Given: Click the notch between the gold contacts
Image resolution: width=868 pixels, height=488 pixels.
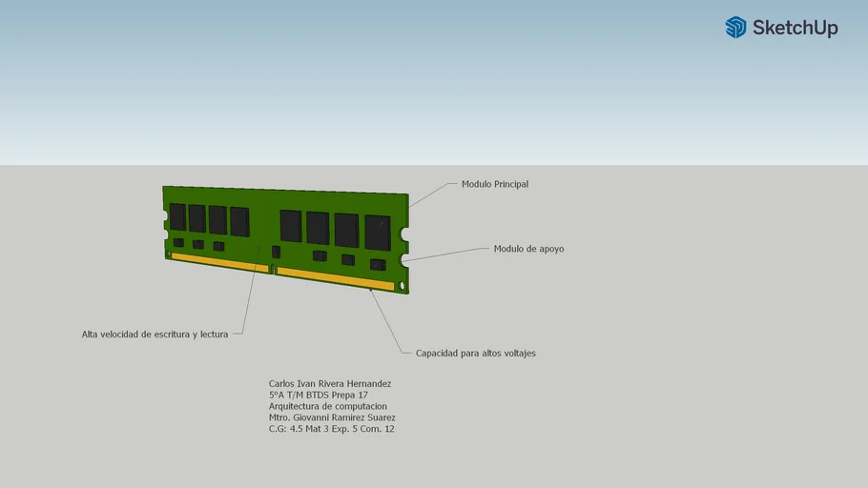Looking at the screenshot, I should click(x=273, y=271).
